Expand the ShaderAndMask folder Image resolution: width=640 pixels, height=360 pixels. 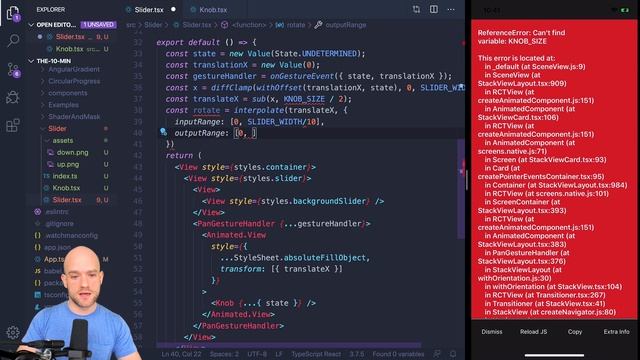click(74, 117)
